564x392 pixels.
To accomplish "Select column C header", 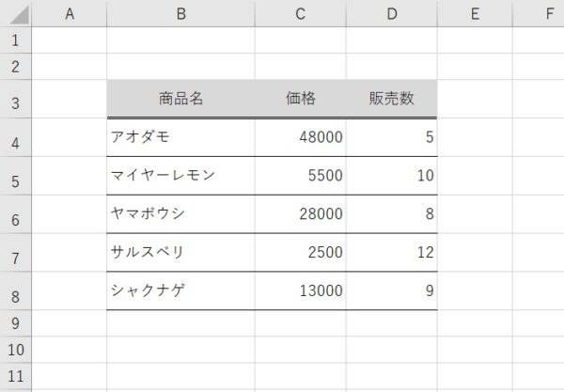I will pos(300,13).
